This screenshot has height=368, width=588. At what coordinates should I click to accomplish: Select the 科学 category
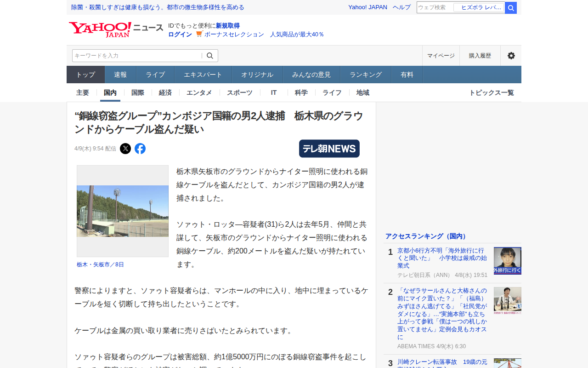click(301, 92)
